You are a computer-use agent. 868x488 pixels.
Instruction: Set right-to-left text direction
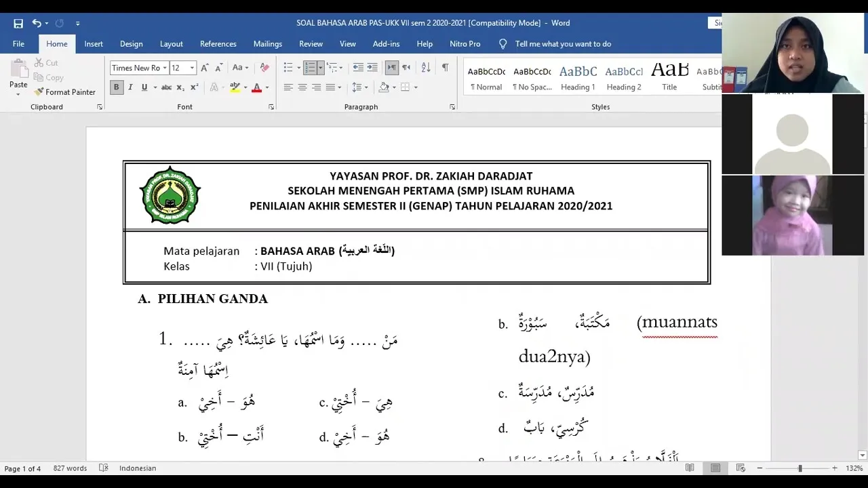pyautogui.click(x=406, y=68)
